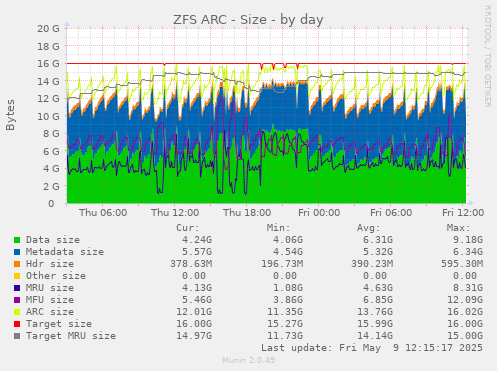Click Target MRU size max value 15.00G
Viewport: 497px width, 371px height.
pyautogui.click(x=465, y=336)
